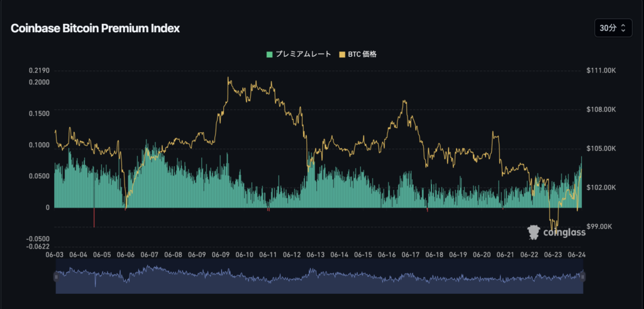Screen dimensions: 644x309
Task: Click the yellow BTC 価格 legend color square
Action: (x=342, y=54)
